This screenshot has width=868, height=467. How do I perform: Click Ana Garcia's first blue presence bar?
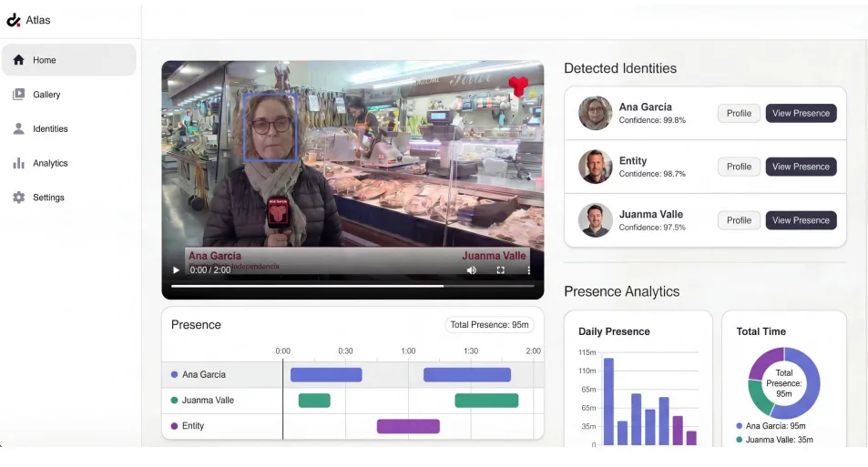click(x=326, y=375)
